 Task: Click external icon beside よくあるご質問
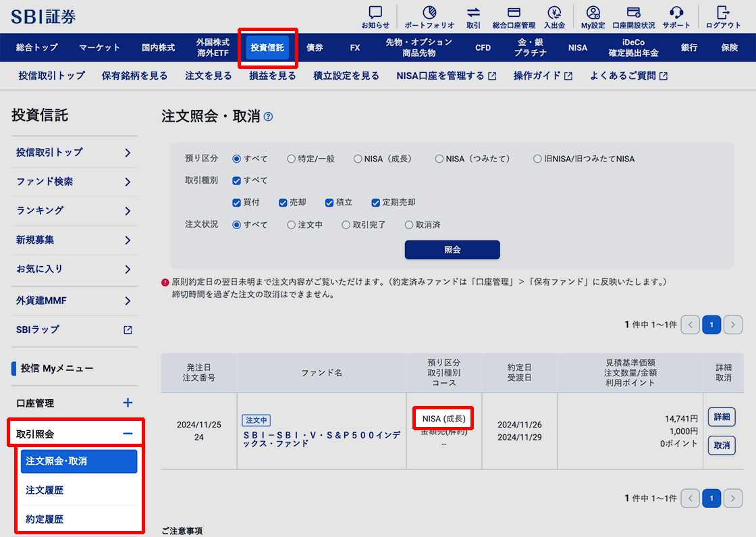click(x=664, y=76)
